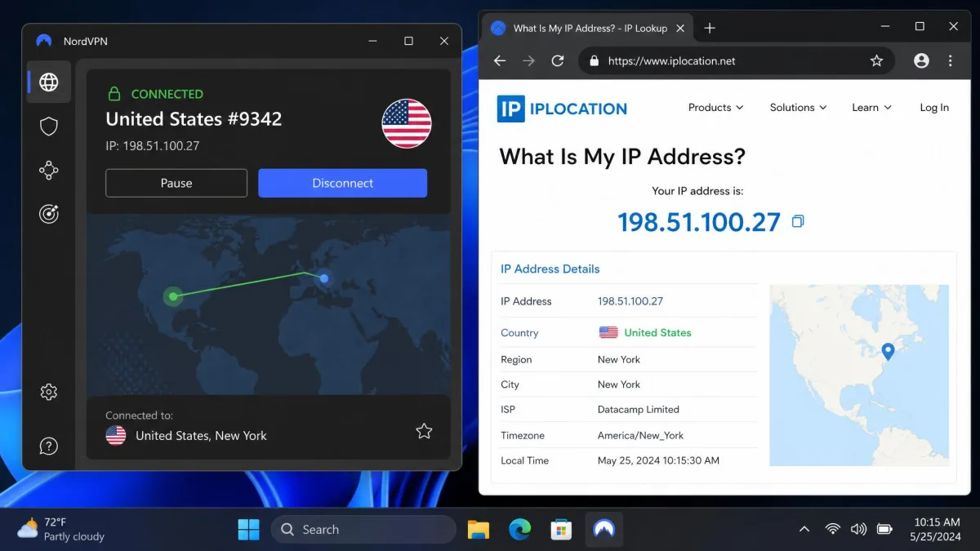
Task: Click the America/New_York timezone value
Action: coord(641,435)
